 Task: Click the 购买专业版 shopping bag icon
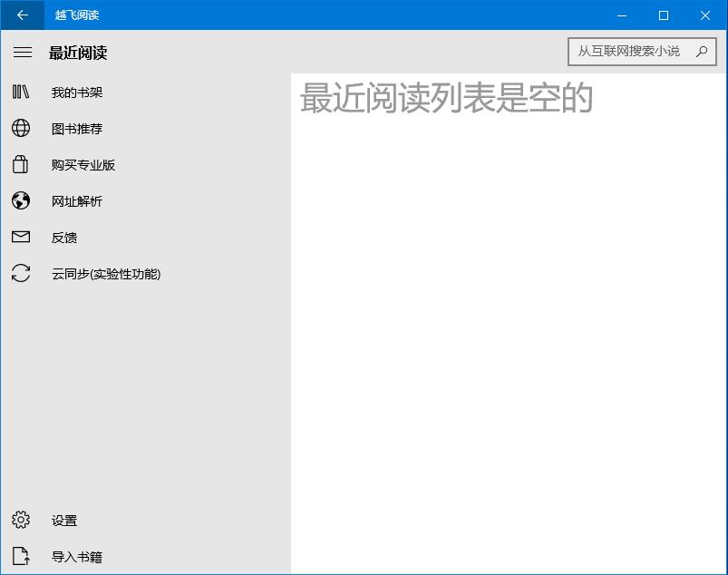tap(22, 164)
